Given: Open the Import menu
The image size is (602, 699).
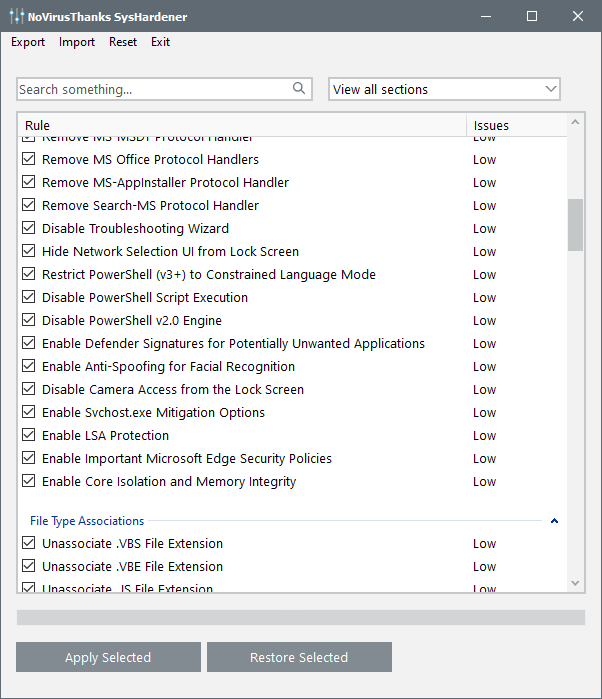Looking at the screenshot, I should (77, 42).
